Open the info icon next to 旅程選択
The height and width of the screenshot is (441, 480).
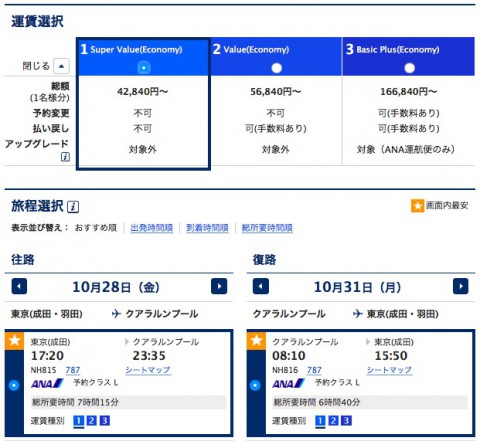tap(73, 207)
